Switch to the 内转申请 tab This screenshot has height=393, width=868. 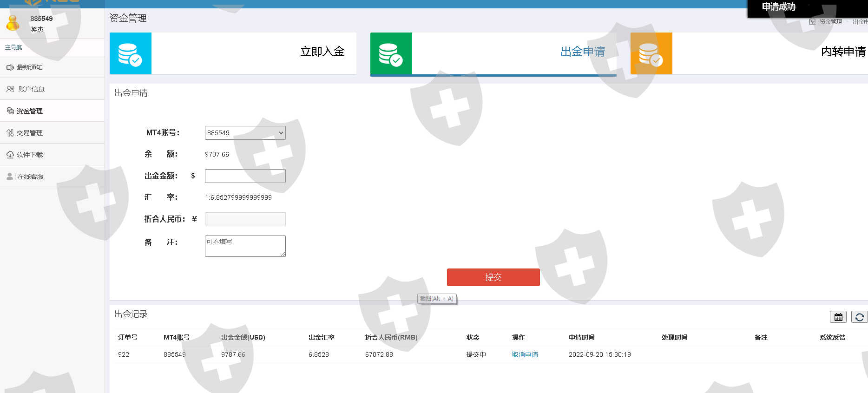[843, 52]
